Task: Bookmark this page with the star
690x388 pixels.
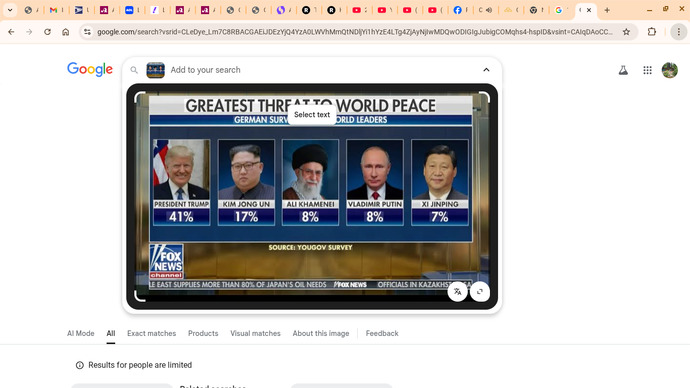Action: 626,32
